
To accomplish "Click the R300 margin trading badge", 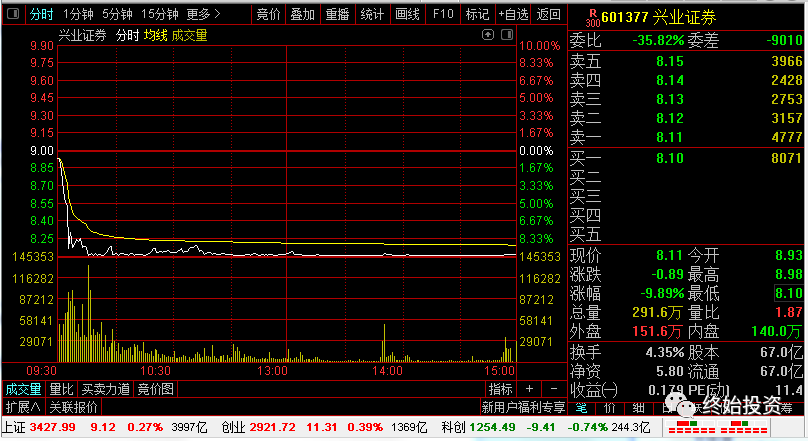I will point(593,18).
